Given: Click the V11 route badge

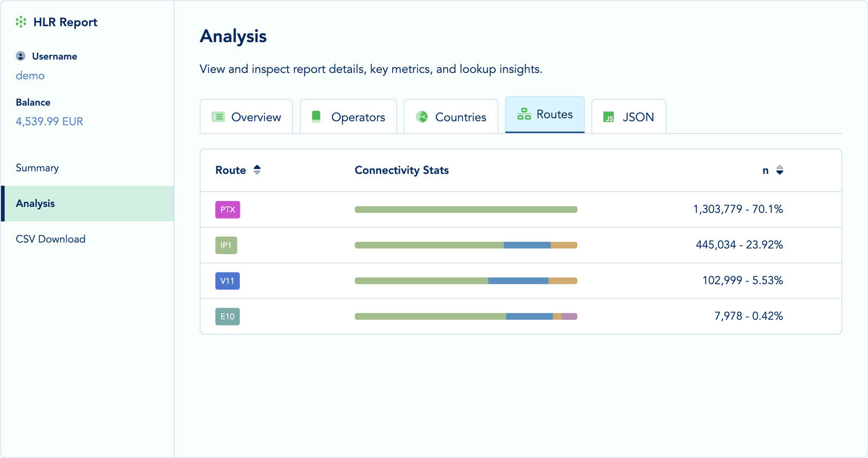Looking at the screenshot, I should coord(227,281).
